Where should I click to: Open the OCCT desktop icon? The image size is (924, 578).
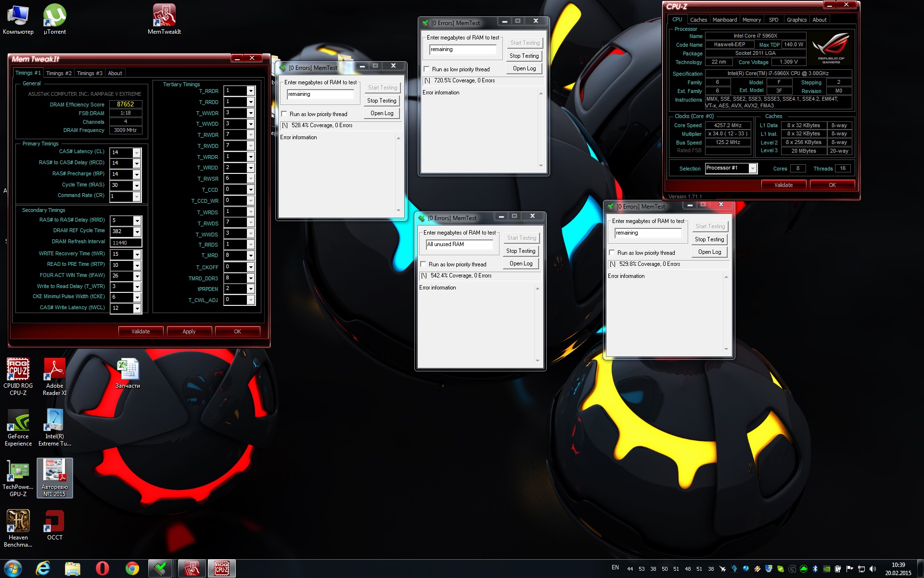click(54, 521)
